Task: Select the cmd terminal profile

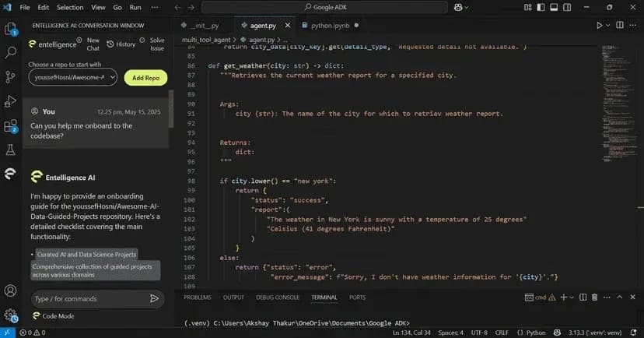Action: click(x=537, y=298)
